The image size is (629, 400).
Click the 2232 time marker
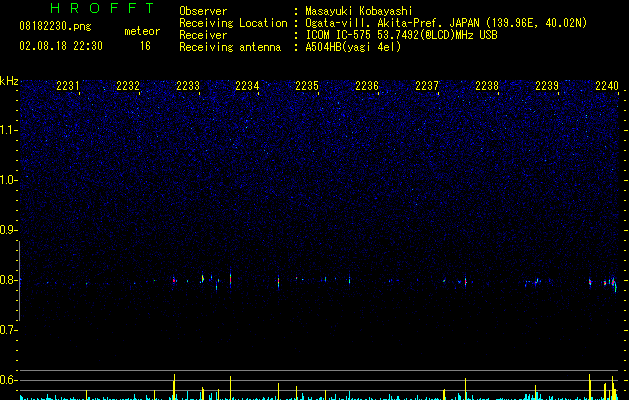[x=128, y=86]
